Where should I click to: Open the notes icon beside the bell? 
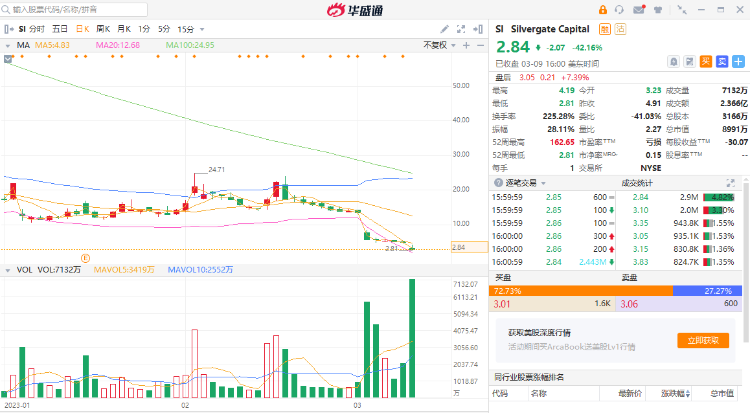(689, 62)
